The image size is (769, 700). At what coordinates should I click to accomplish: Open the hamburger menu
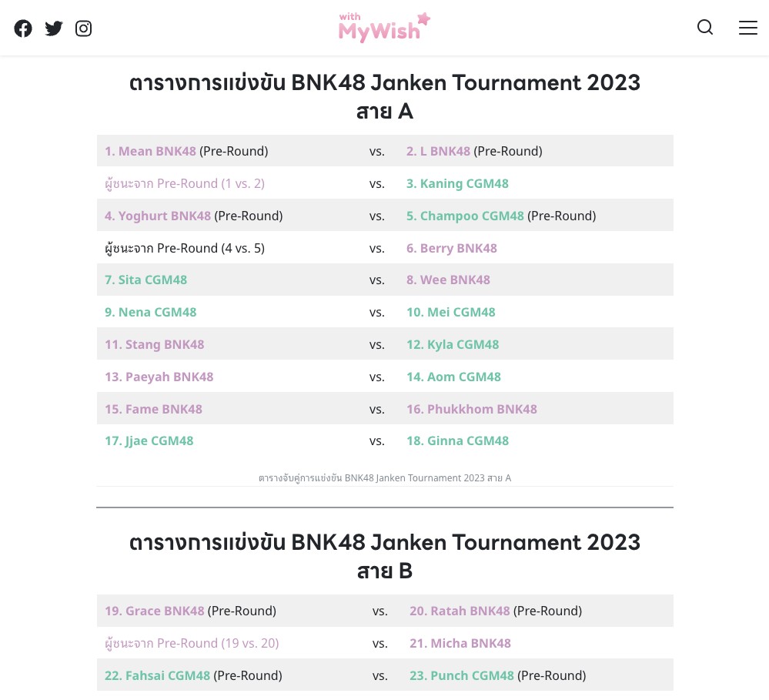[x=748, y=28]
